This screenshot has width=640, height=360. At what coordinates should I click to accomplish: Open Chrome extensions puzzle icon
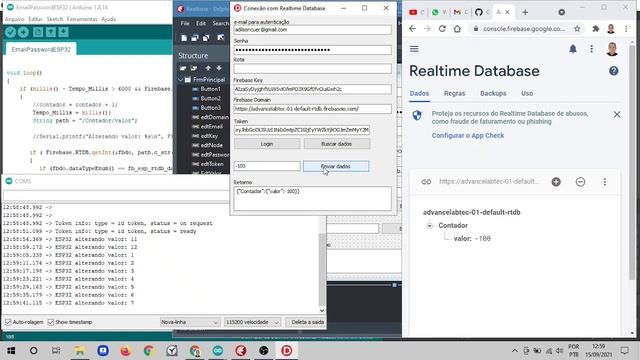596,29
